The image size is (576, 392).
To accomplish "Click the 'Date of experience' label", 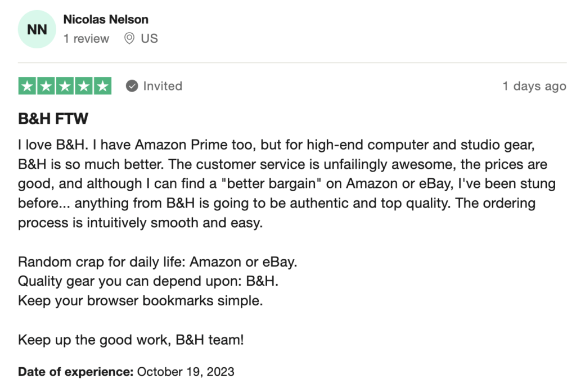I will tap(76, 372).
